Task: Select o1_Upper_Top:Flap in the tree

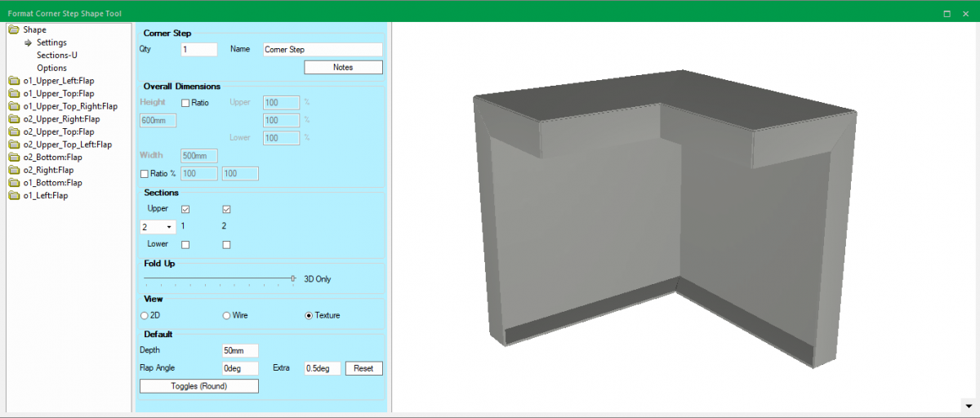Action: point(59,94)
